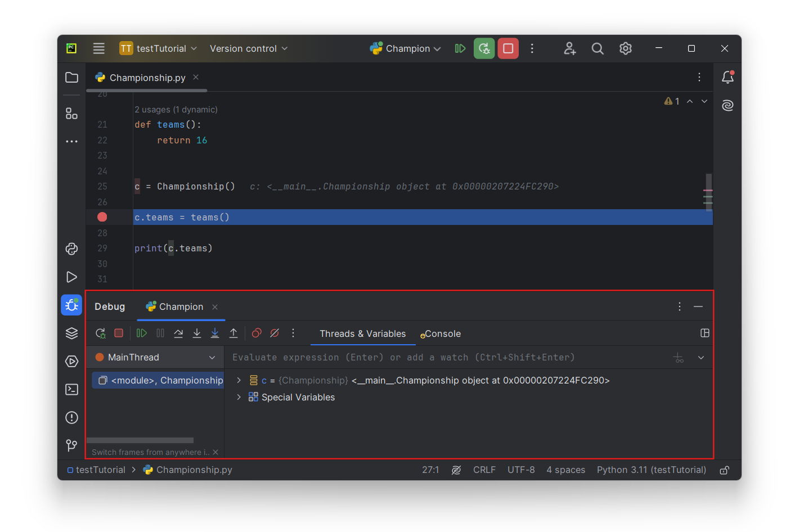Click the Step Over debug icon
The height and width of the screenshot is (532, 795).
[178, 333]
